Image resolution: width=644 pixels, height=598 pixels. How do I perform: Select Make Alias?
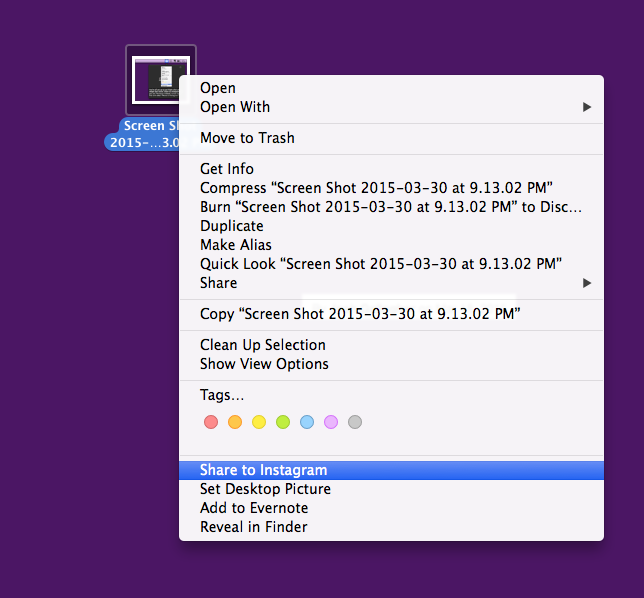[391, 245]
